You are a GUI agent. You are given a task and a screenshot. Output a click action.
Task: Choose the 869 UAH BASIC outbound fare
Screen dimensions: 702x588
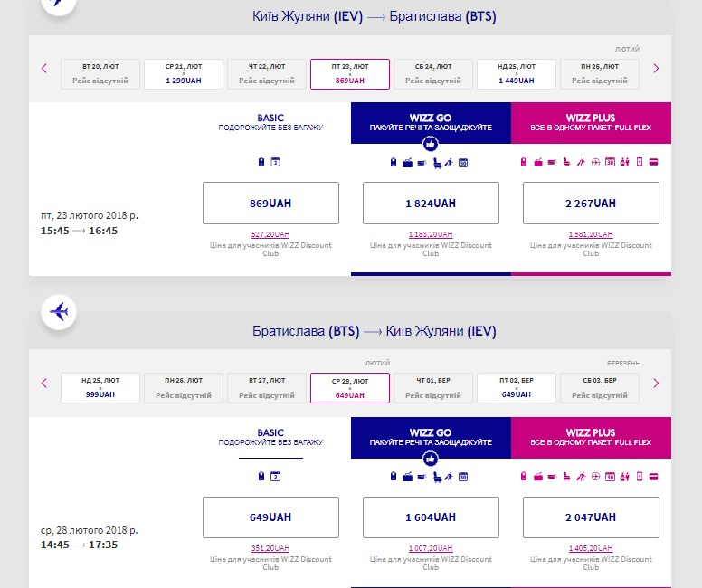point(270,204)
